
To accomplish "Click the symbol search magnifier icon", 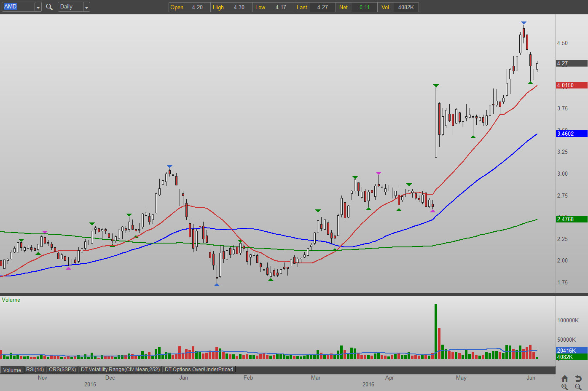I will [49, 7].
